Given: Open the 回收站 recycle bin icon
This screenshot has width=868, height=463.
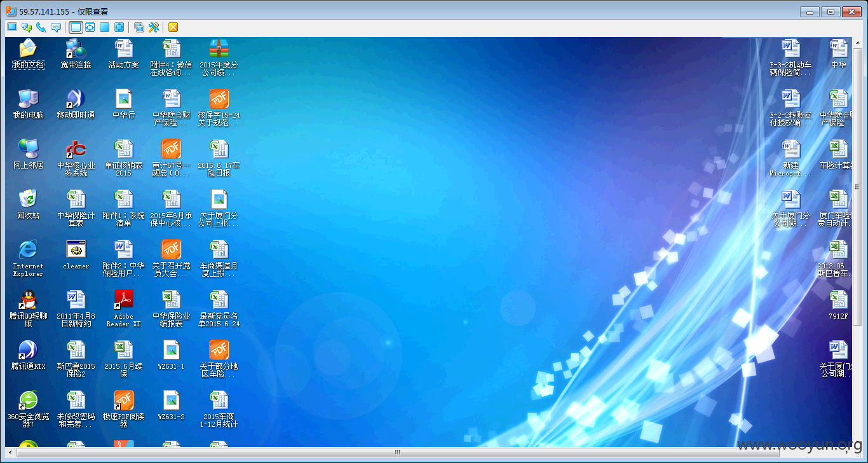Looking at the screenshot, I should [x=28, y=205].
